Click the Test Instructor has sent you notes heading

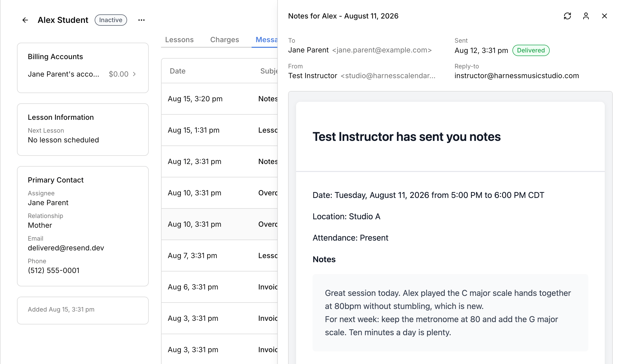[406, 136]
